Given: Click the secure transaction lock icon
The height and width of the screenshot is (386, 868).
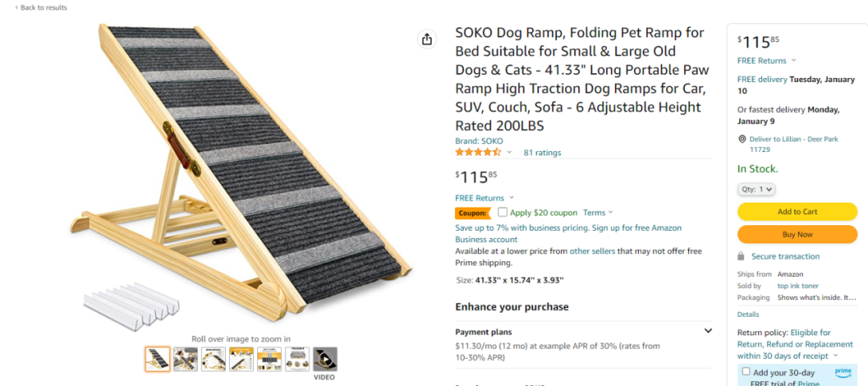Looking at the screenshot, I should click(741, 257).
